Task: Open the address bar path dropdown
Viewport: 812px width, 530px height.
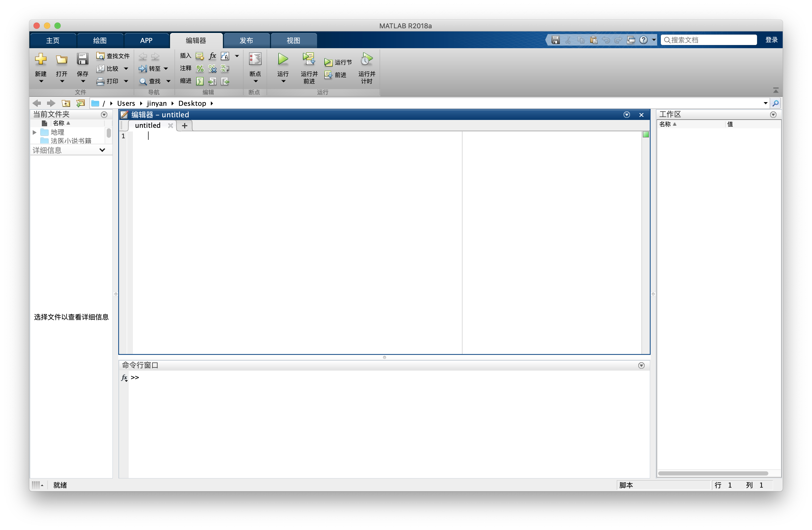Action: [765, 103]
